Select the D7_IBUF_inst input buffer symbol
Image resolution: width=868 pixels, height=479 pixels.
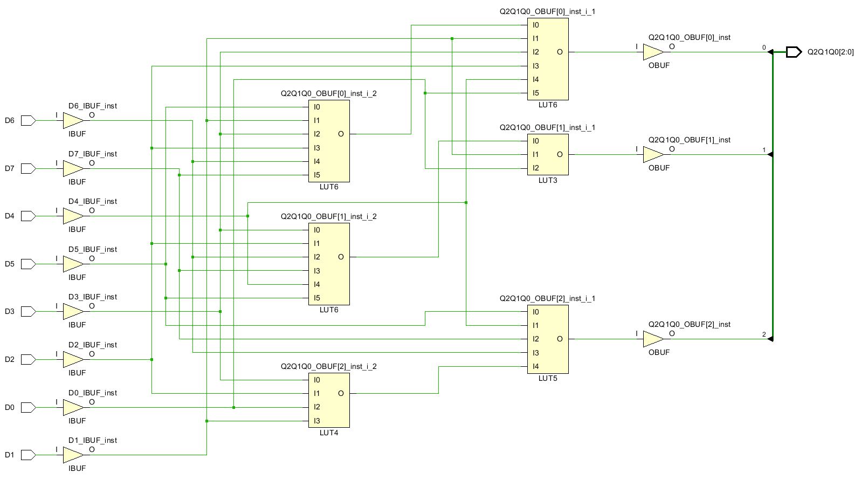click(73, 168)
